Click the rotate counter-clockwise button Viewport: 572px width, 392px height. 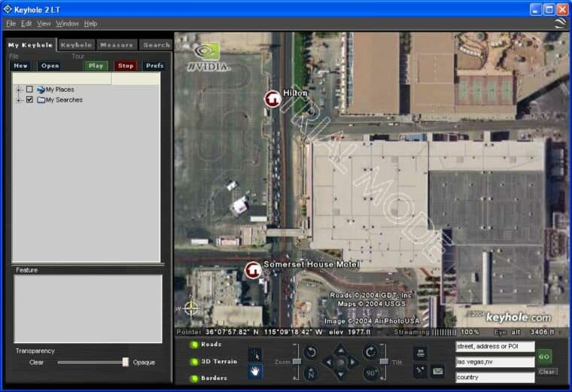[310, 352]
